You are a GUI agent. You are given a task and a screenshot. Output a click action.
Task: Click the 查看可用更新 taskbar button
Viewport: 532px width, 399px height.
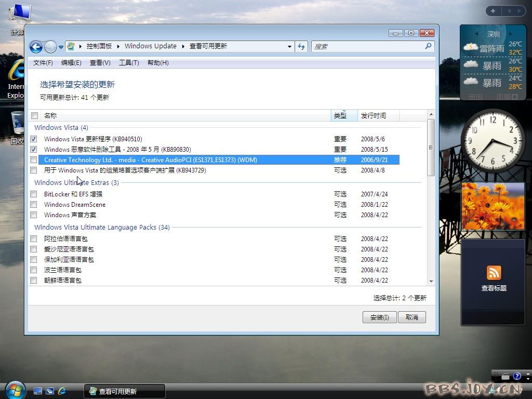(125, 391)
